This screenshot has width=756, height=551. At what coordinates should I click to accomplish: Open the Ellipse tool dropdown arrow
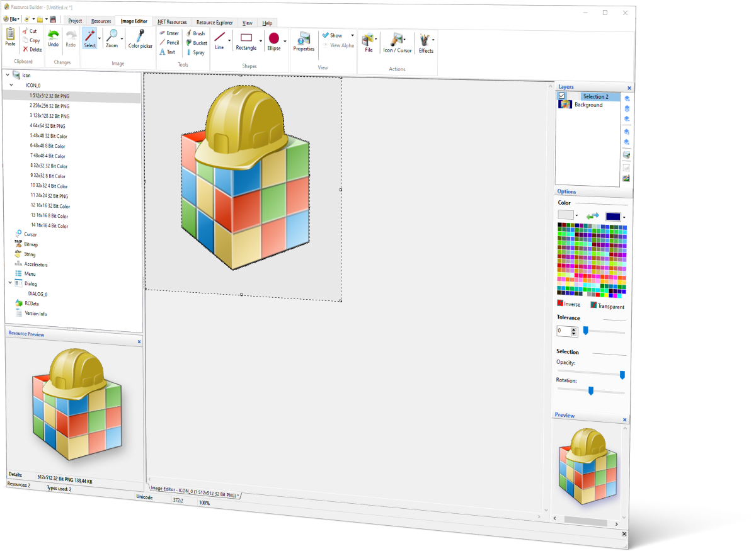[x=285, y=42]
